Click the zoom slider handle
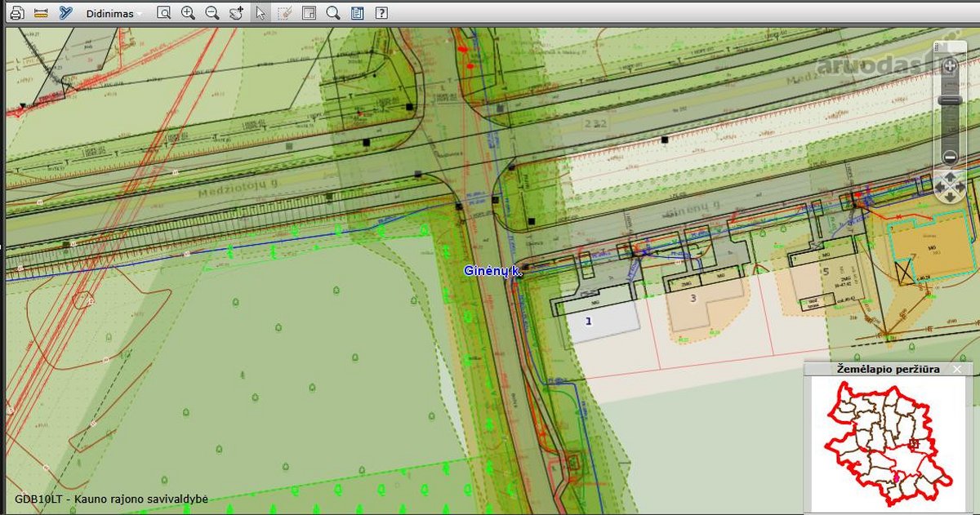980x515 pixels. coord(950,100)
